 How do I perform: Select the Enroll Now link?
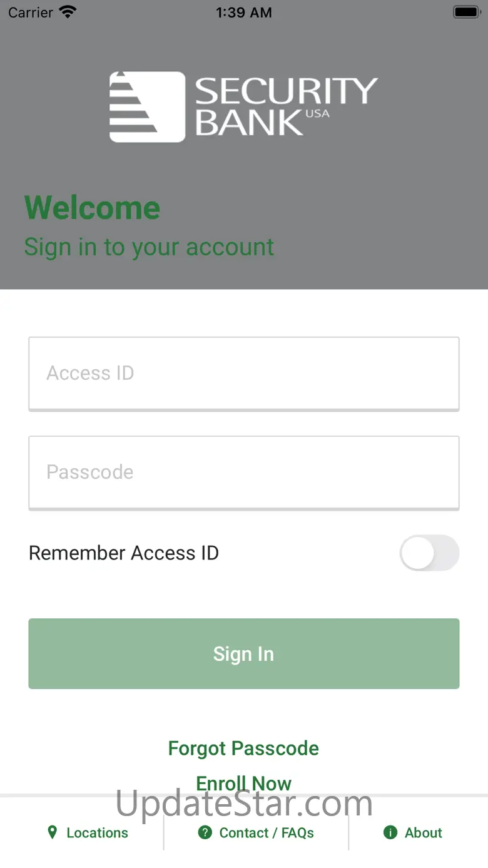243,783
